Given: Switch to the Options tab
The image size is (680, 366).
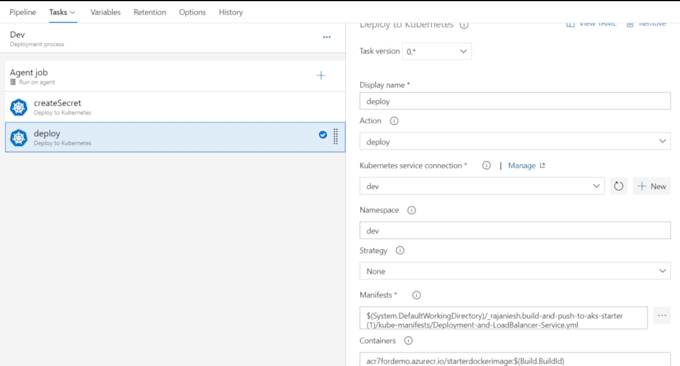Looking at the screenshot, I should 192,12.
